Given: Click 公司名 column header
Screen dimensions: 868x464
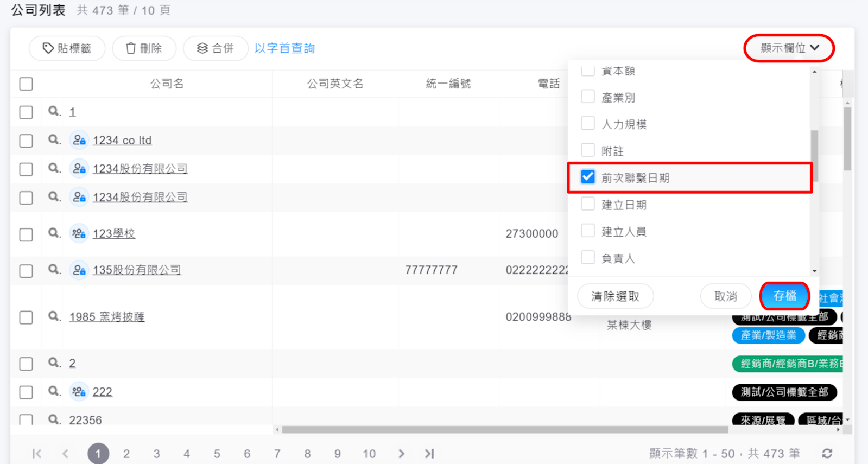Looking at the screenshot, I should pyautogui.click(x=167, y=84).
